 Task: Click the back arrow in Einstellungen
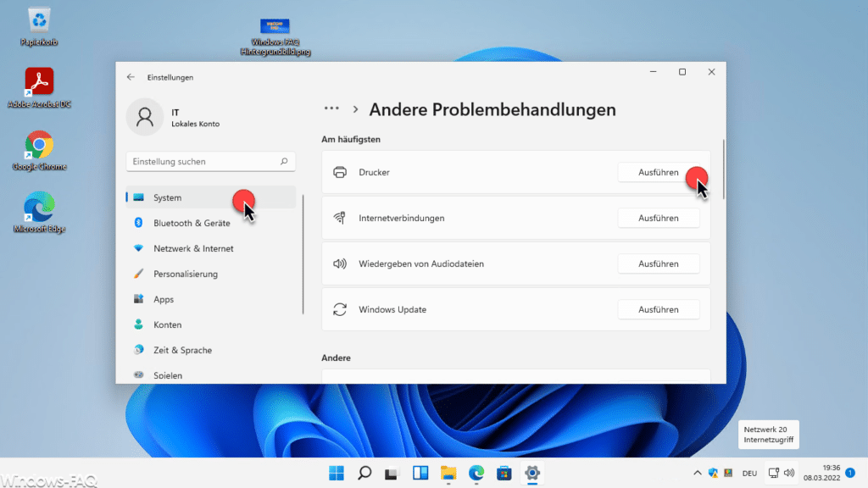click(x=131, y=77)
